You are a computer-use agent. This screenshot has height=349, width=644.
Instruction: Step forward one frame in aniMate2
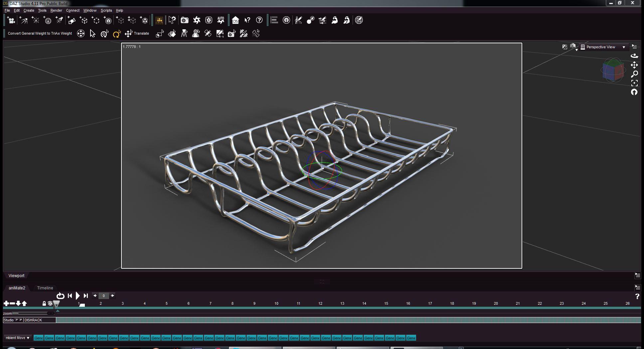coord(112,296)
